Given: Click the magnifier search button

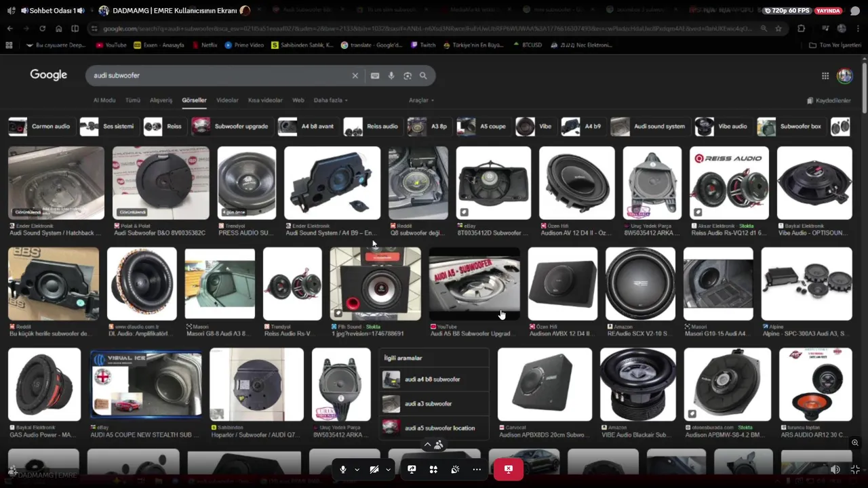Looking at the screenshot, I should coord(423,76).
